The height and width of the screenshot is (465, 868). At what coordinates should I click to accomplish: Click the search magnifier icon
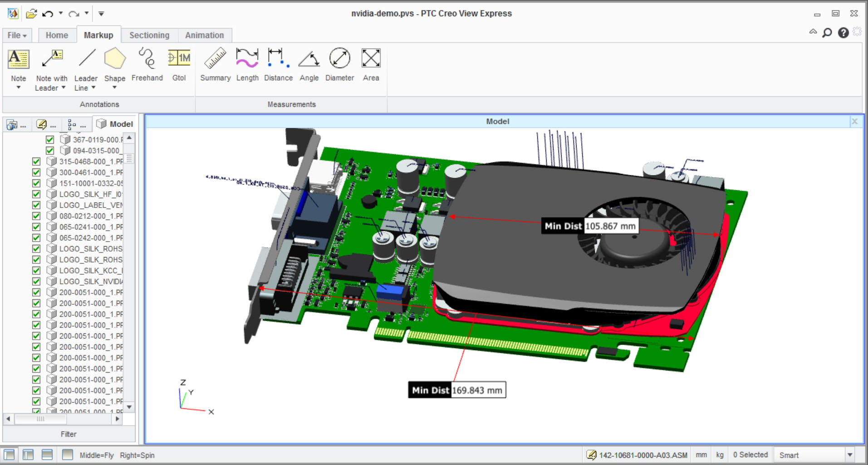[x=827, y=33]
